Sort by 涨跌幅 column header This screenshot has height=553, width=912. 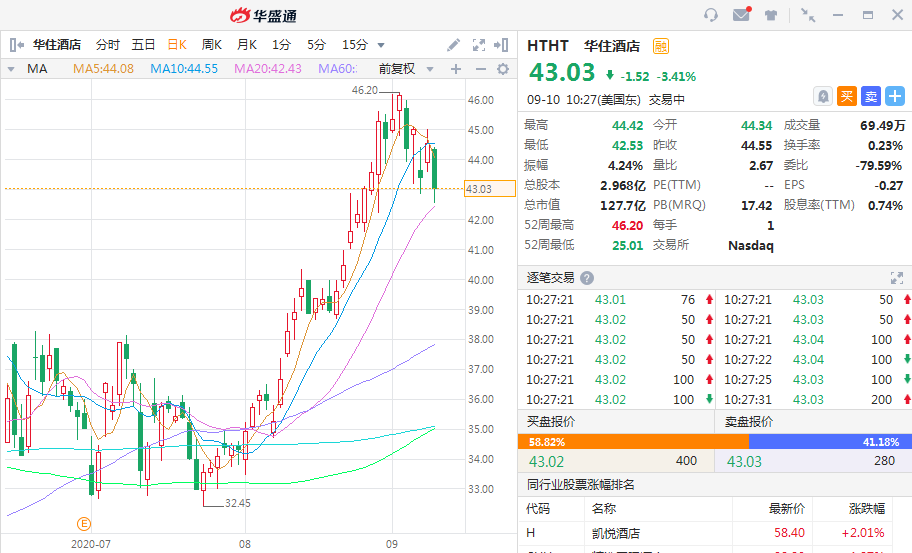pyautogui.click(x=867, y=509)
